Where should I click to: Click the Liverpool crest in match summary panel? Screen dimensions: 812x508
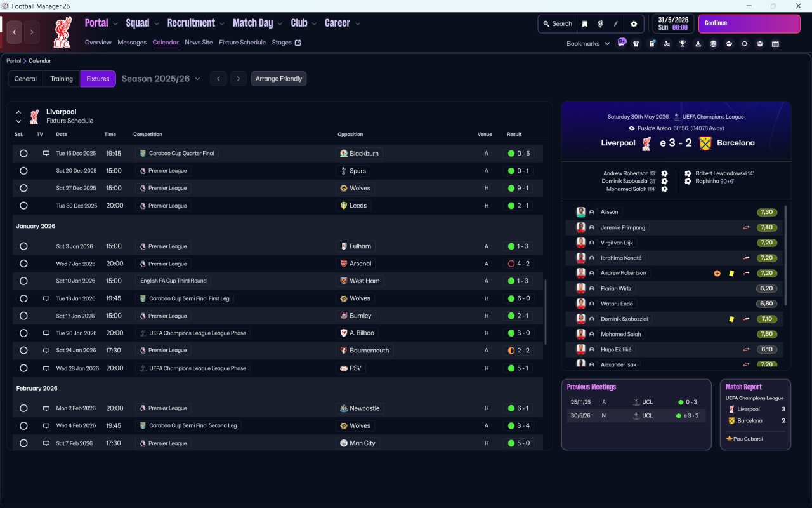point(647,143)
